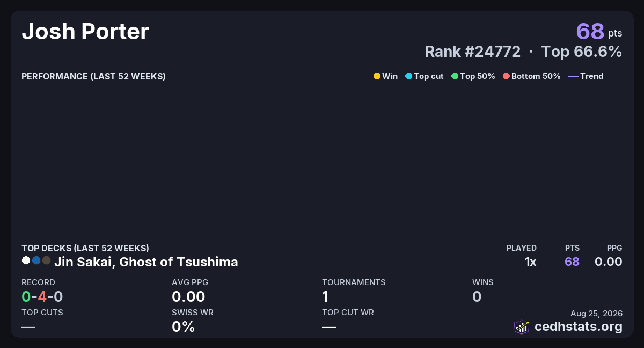Click the black mana color dot
Viewport: 644px width, 348px height.
(46, 260)
